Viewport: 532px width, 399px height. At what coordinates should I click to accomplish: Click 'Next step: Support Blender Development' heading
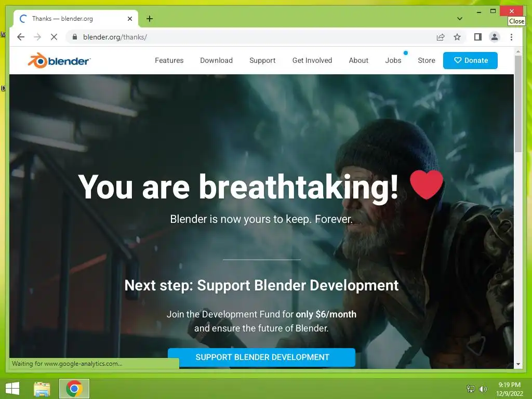point(261,285)
